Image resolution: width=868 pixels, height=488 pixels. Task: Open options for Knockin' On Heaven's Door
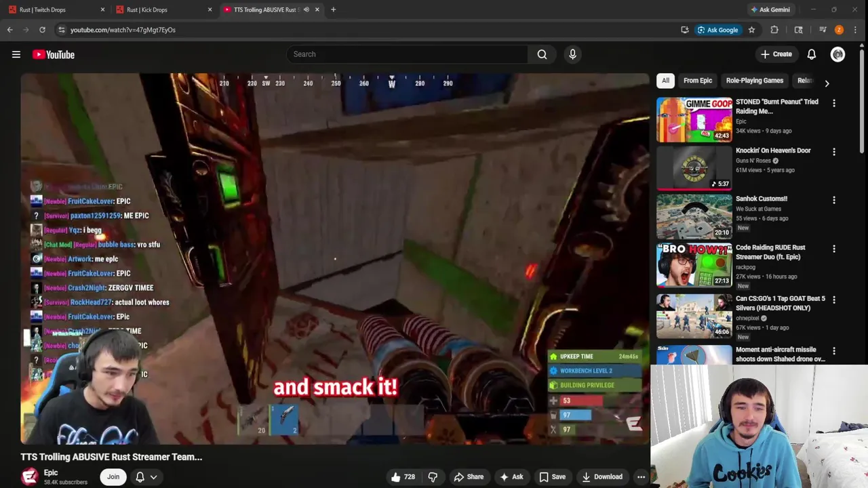(834, 152)
